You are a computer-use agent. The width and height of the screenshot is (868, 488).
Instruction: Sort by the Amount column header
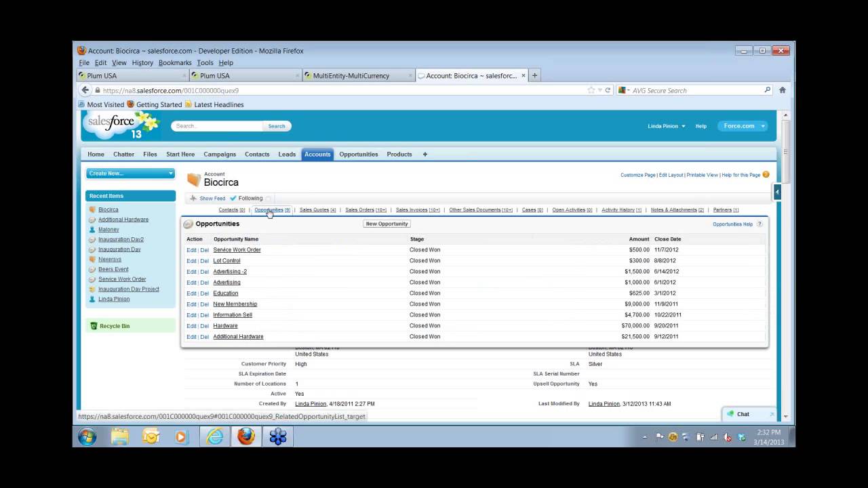(639, 239)
